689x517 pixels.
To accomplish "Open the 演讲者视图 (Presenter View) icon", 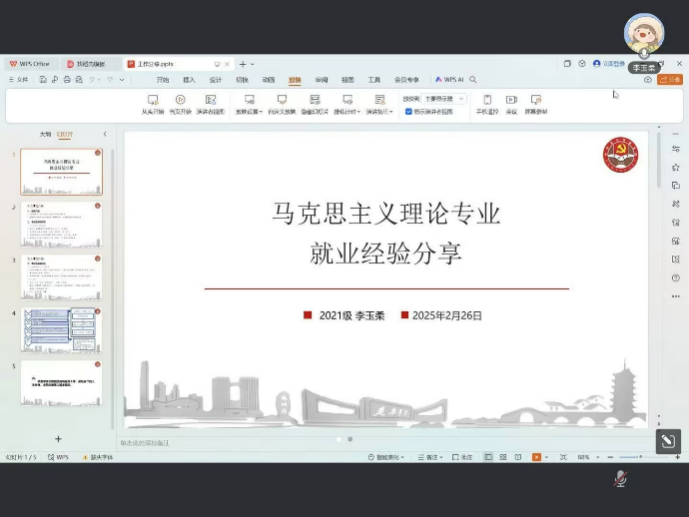I will tap(210, 100).
